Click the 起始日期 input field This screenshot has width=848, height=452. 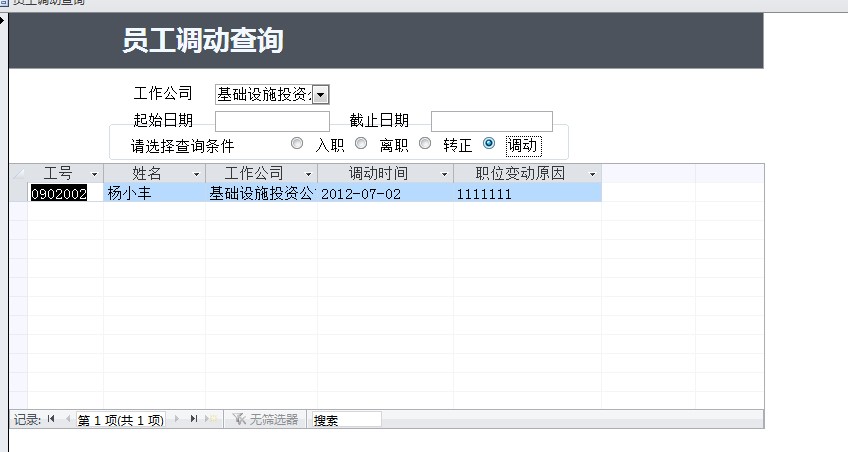click(273, 121)
